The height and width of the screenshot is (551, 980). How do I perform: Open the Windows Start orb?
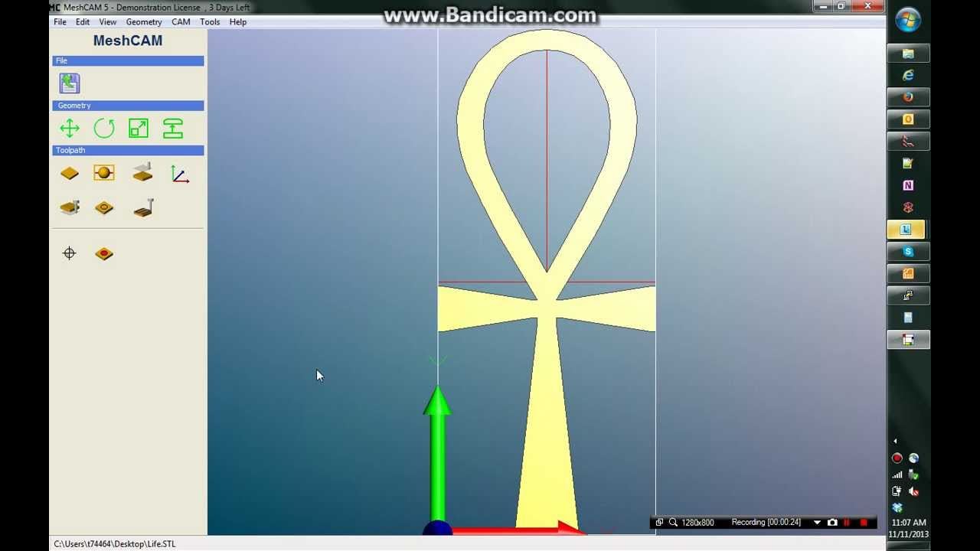[908, 18]
